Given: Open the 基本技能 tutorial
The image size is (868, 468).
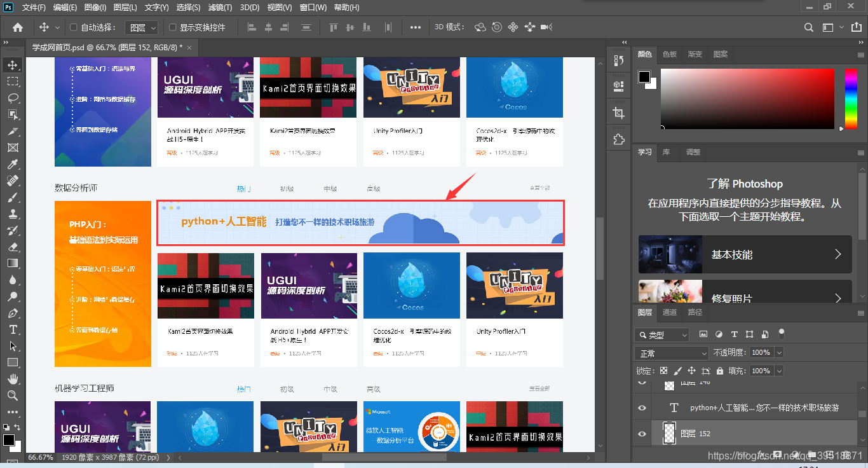Looking at the screenshot, I should click(745, 254).
